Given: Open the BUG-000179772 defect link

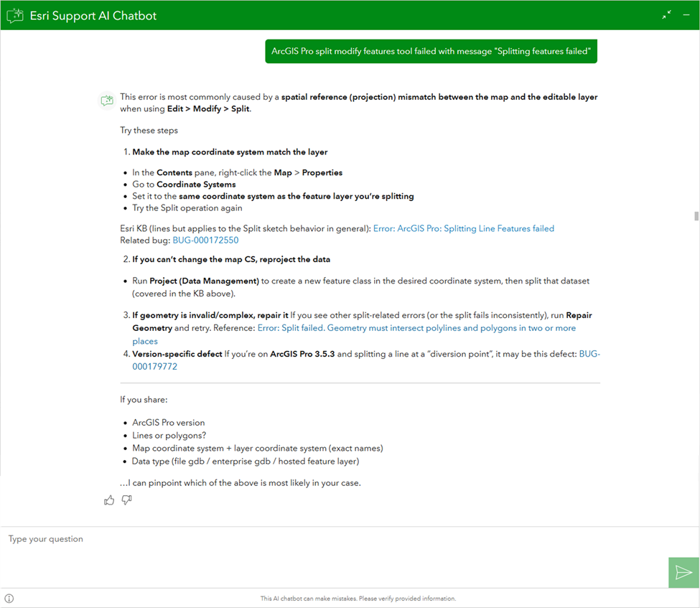Looking at the screenshot, I should (154, 366).
